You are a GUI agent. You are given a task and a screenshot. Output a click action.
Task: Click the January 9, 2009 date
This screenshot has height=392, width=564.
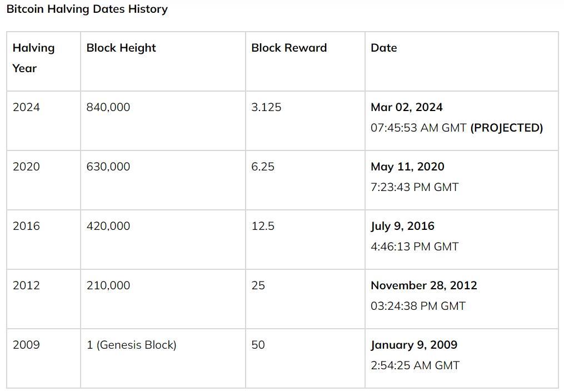click(x=414, y=345)
